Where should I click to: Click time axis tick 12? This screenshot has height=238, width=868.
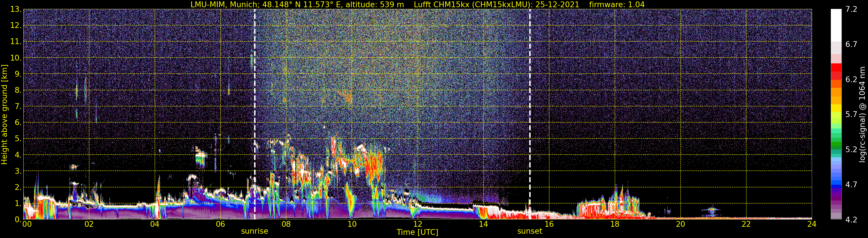tap(417, 224)
